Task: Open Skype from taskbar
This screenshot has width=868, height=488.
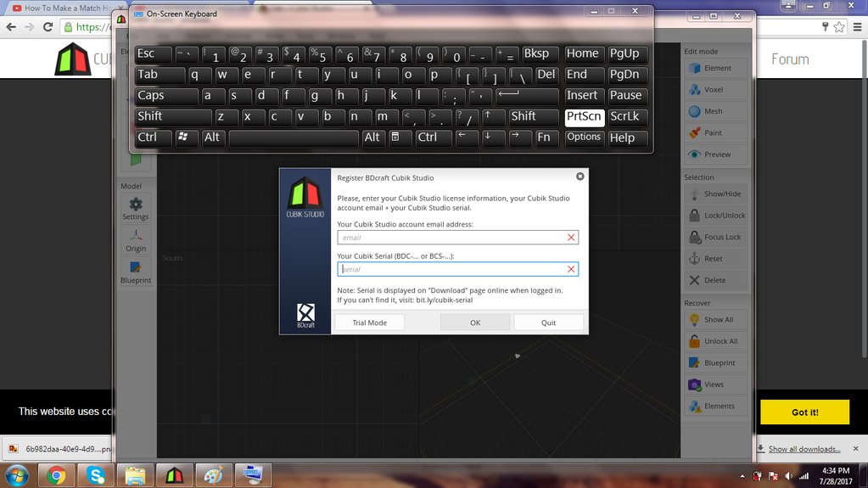Action: [x=95, y=475]
